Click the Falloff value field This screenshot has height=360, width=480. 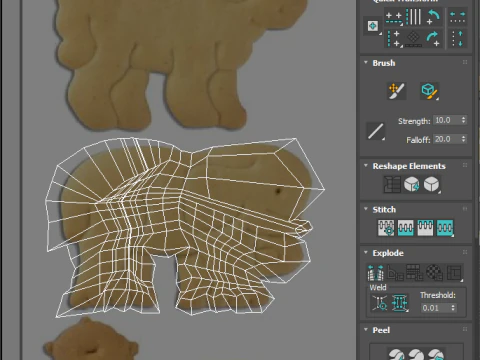tap(446, 139)
